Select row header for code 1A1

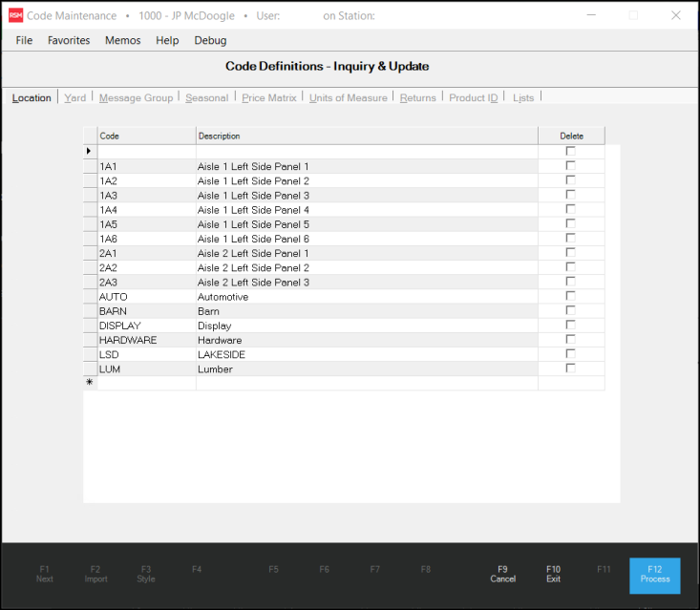point(90,166)
